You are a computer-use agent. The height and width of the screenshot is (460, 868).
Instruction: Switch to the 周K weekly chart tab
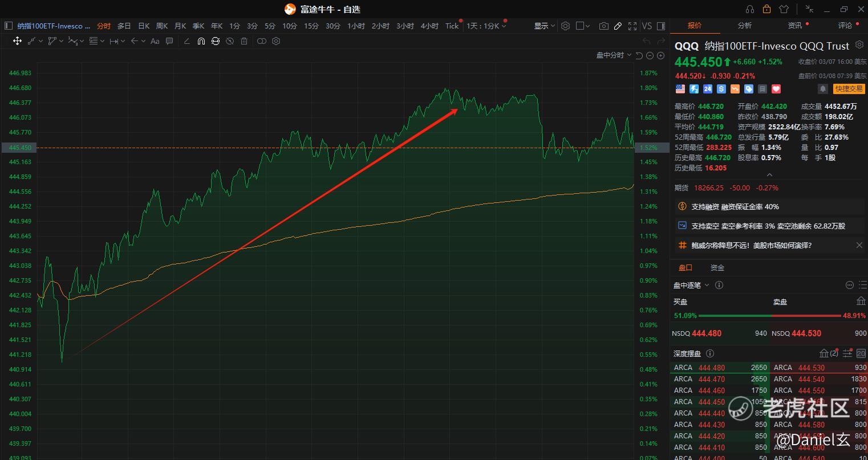pyautogui.click(x=162, y=26)
